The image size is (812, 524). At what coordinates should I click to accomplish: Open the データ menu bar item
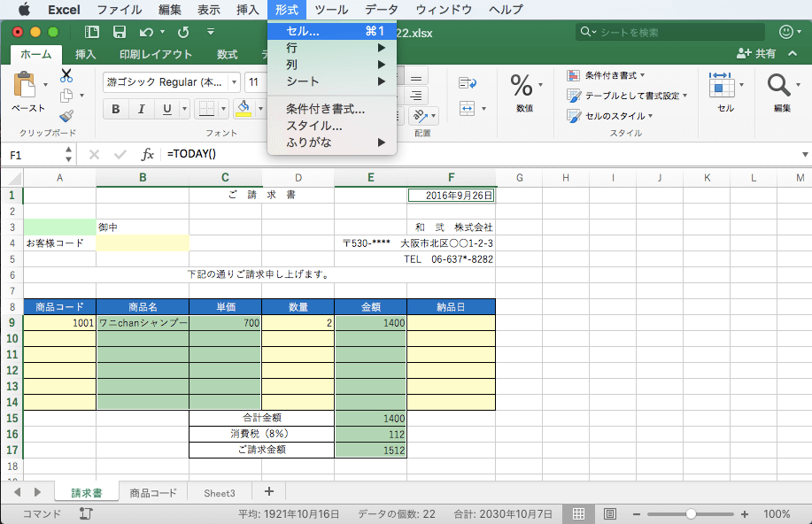coord(382,10)
